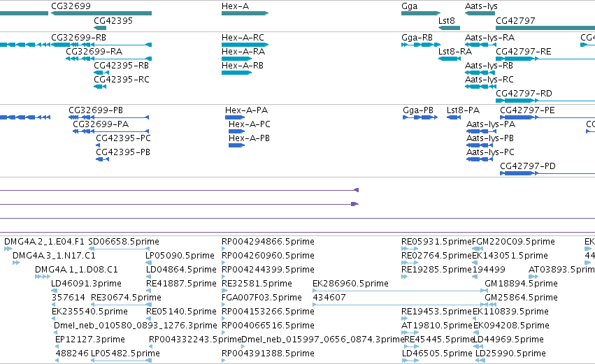Select EST RE19453.5prime
The image size is (595, 364).
pyautogui.click(x=436, y=312)
